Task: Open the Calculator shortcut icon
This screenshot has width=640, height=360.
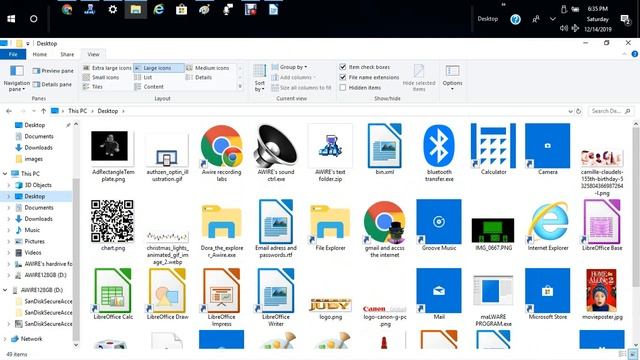Action: coord(493,146)
